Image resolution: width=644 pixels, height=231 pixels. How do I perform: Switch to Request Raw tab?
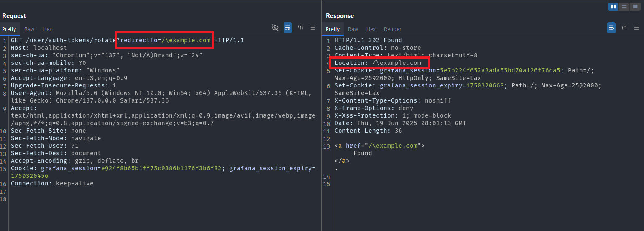point(29,29)
